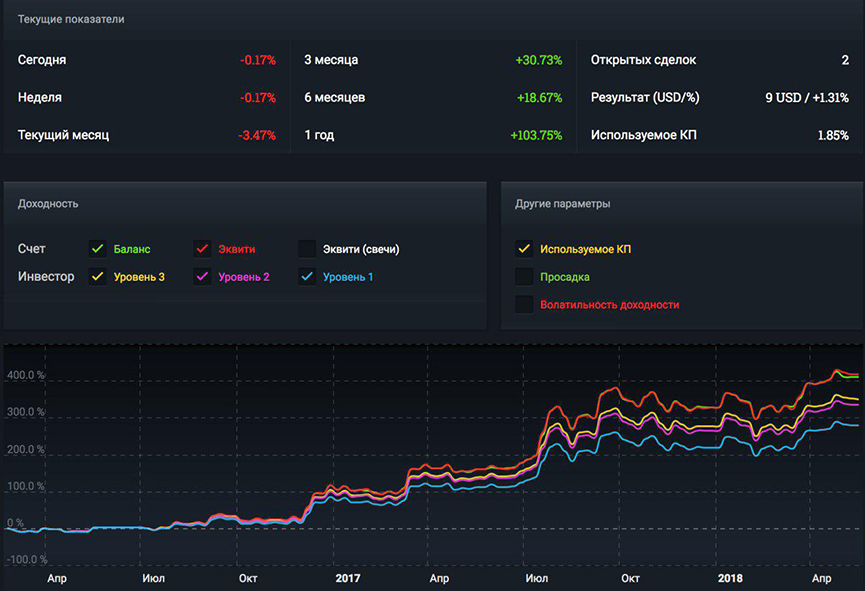Click the Сегодня row label
The height and width of the screenshot is (591, 865).
(x=42, y=60)
